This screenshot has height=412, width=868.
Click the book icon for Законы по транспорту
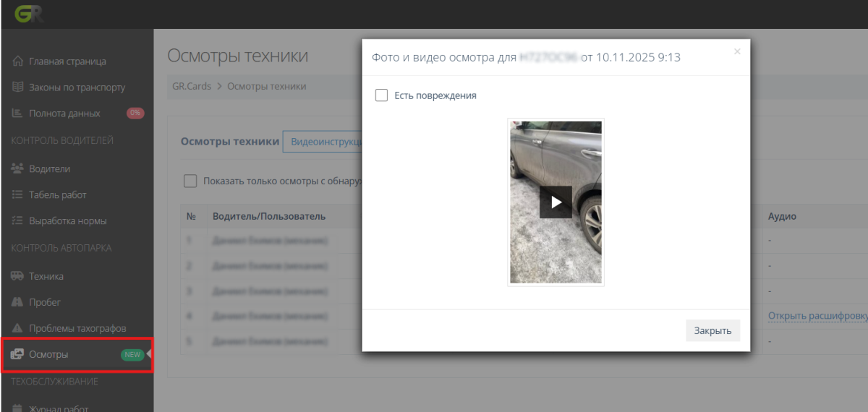[18, 87]
